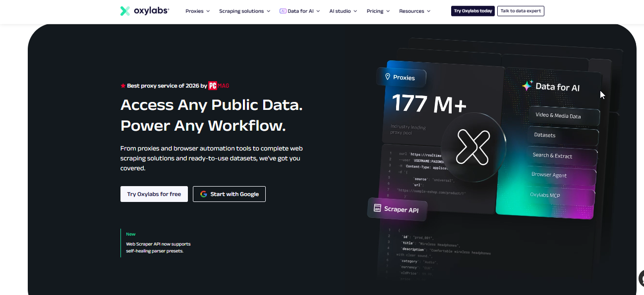
Task: Open the Data for AI menu
Action: click(x=300, y=11)
